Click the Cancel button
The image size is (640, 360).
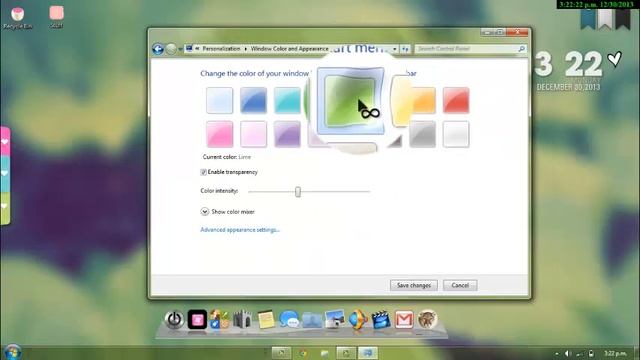(460, 285)
